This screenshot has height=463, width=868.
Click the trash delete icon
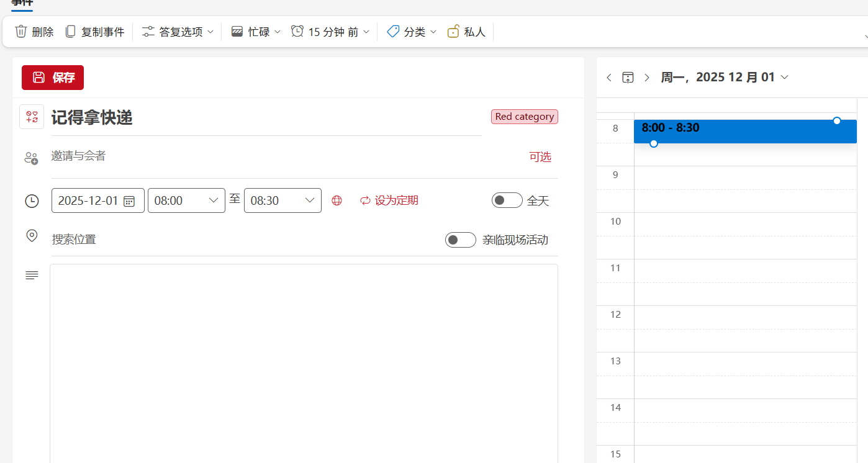pos(21,32)
